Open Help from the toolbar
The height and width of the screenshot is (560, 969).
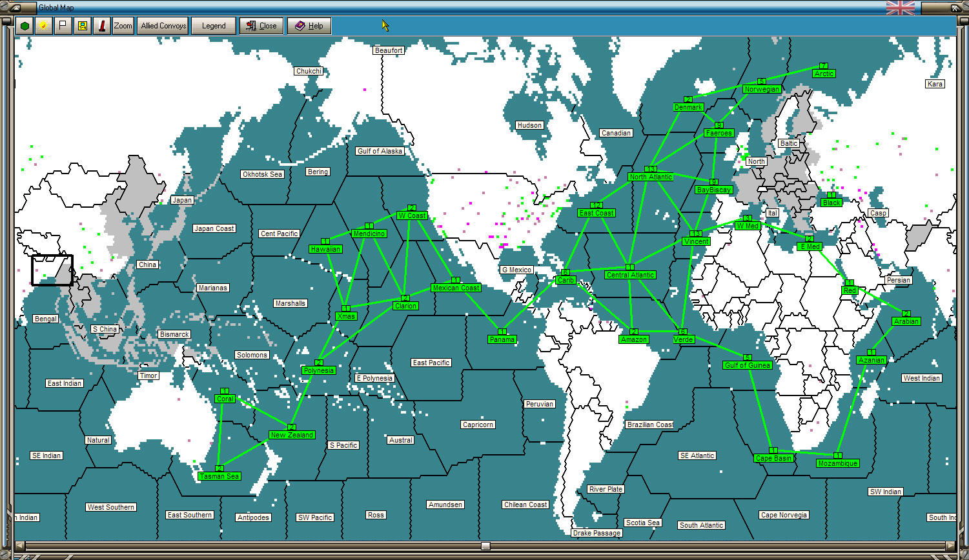coord(309,25)
